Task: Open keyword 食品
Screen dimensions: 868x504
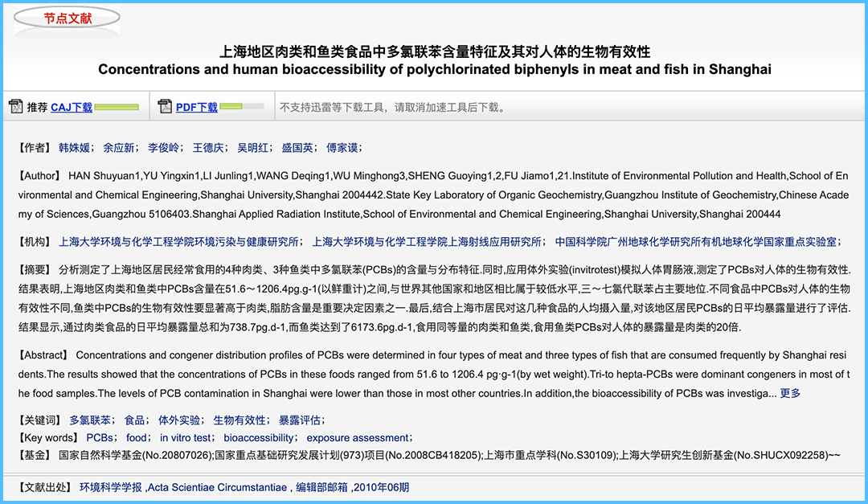Action: point(134,420)
